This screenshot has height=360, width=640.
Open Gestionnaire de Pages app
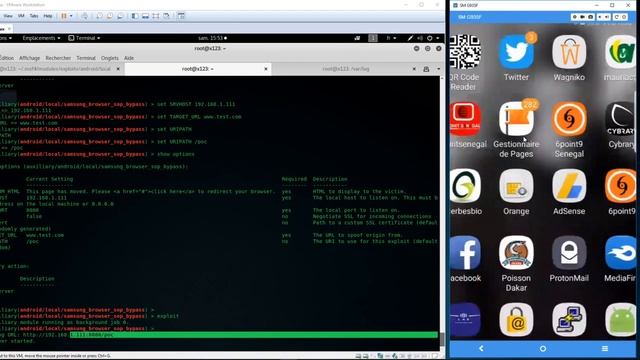pyautogui.click(x=516, y=119)
